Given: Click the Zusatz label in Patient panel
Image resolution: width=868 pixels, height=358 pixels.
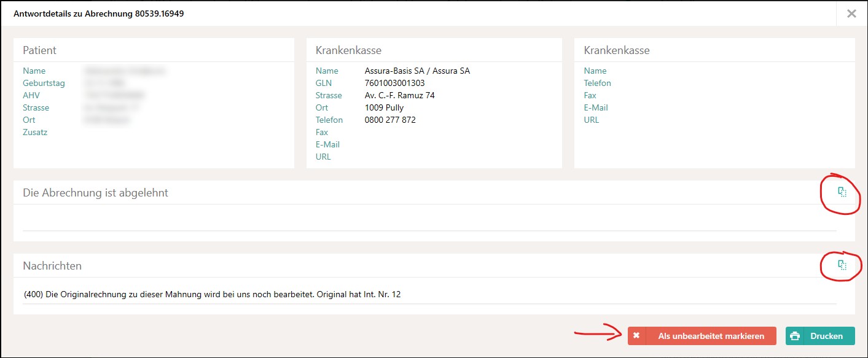Looking at the screenshot, I should pyautogui.click(x=35, y=132).
